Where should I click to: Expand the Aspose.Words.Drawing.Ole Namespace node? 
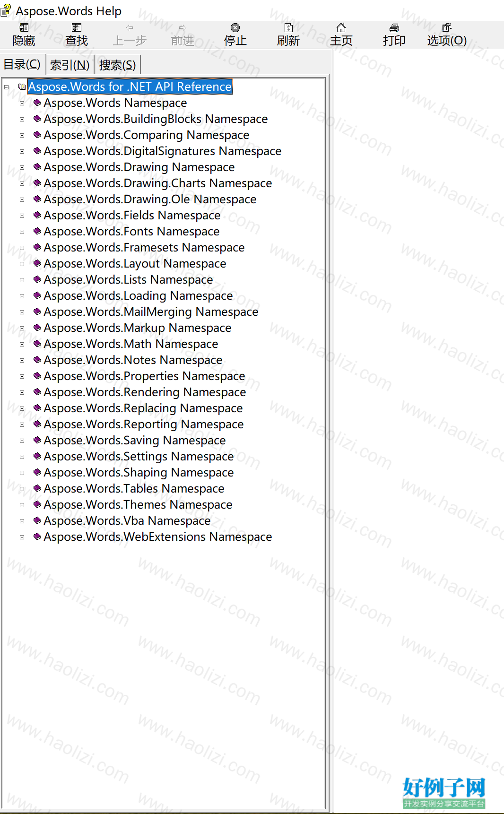tap(22, 199)
